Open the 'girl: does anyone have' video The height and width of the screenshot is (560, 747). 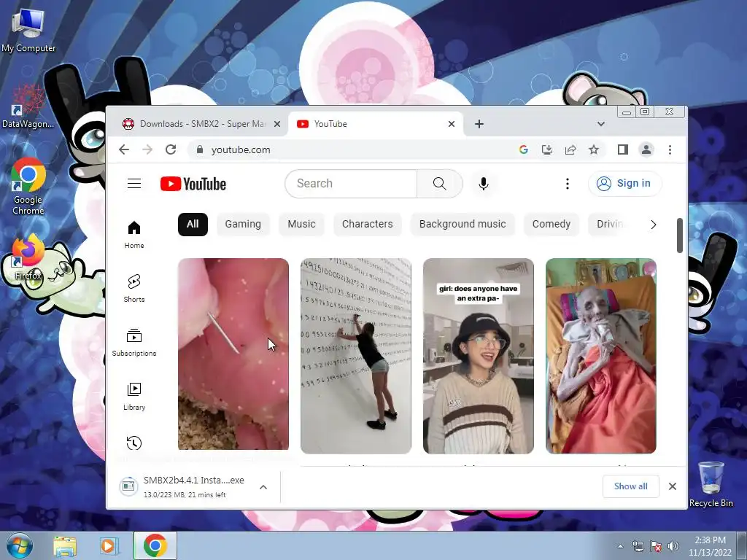[479, 356]
